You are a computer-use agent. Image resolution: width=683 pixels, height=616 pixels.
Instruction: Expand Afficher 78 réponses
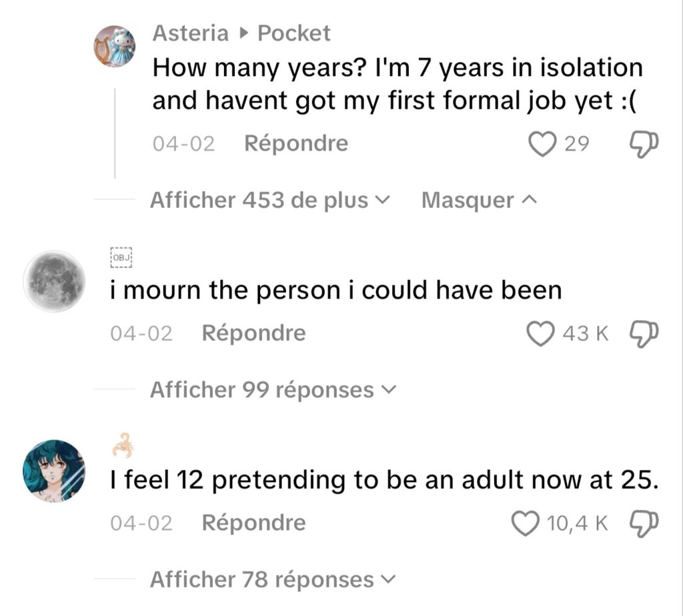click(x=273, y=579)
